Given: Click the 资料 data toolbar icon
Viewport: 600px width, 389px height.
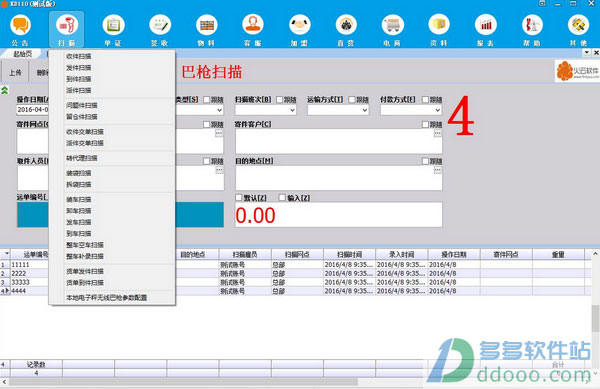Looking at the screenshot, I should click(x=439, y=29).
